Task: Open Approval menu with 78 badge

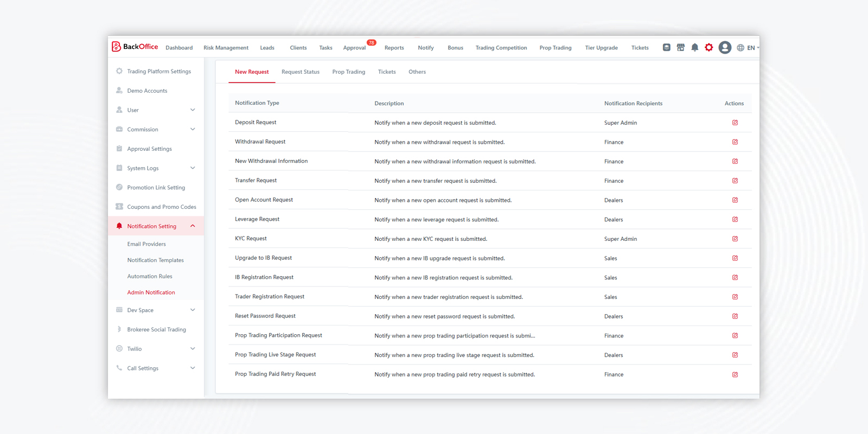Action: (356, 47)
